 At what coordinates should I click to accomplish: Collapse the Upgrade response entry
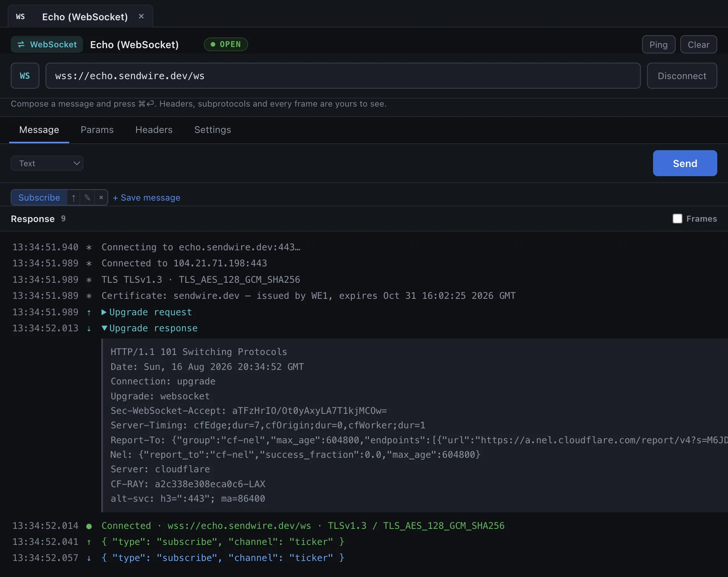[149, 328]
